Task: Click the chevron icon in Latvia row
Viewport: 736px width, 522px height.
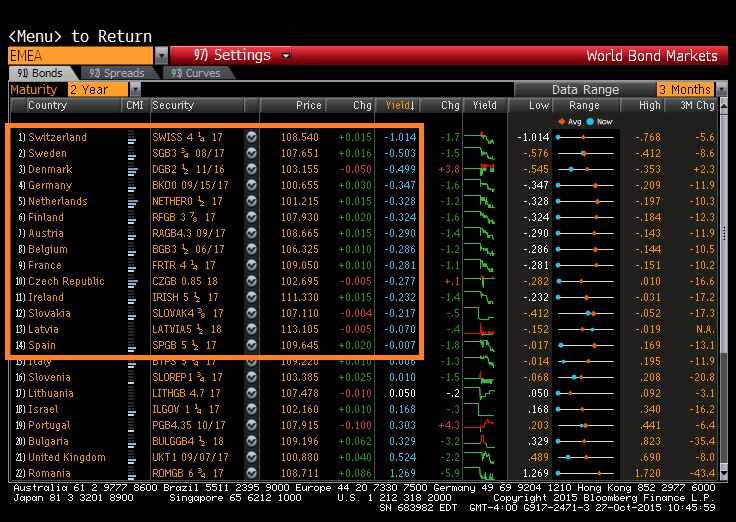Action: (252, 329)
